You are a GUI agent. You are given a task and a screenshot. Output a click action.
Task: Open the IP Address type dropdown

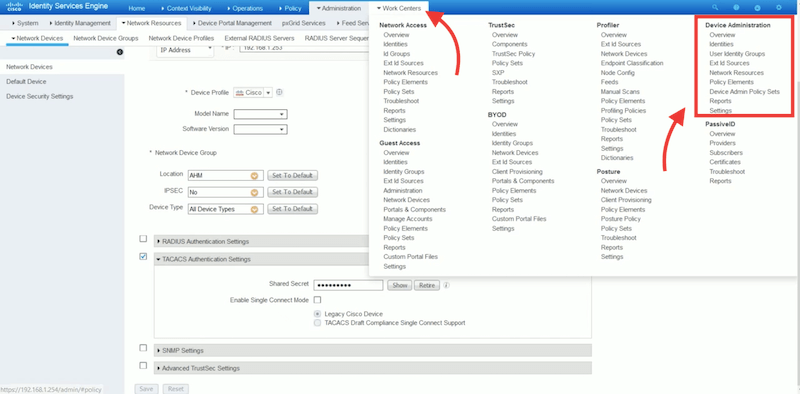[x=185, y=50]
